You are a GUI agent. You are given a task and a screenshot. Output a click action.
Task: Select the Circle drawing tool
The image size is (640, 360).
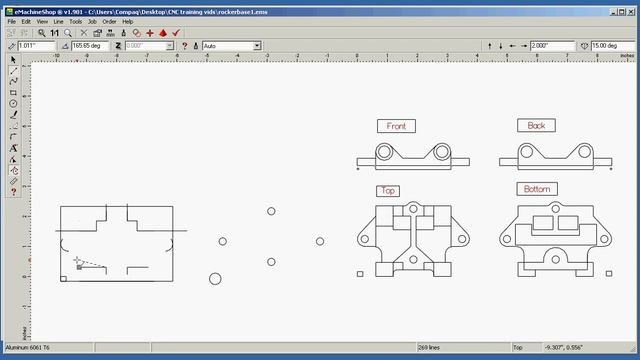tap(13, 104)
